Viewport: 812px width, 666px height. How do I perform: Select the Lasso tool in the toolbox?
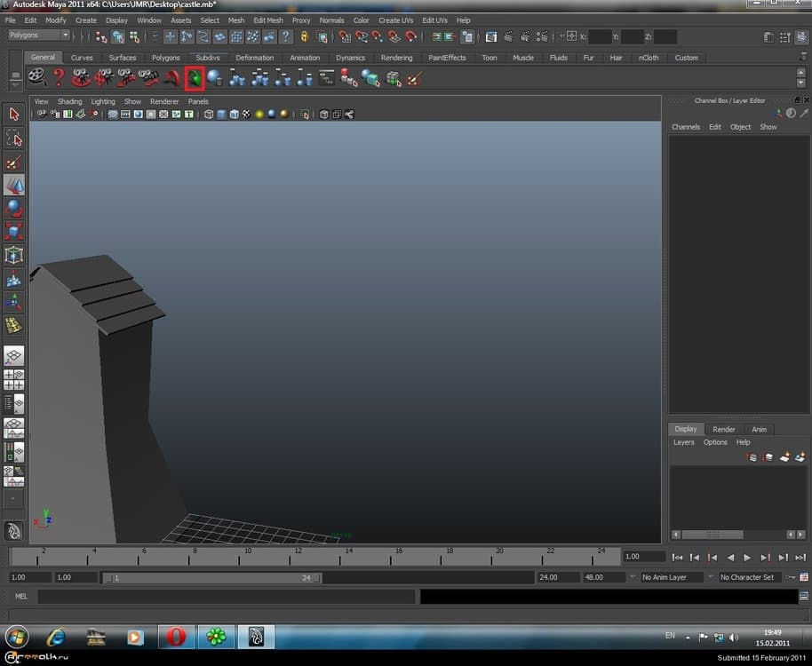[x=13, y=138]
